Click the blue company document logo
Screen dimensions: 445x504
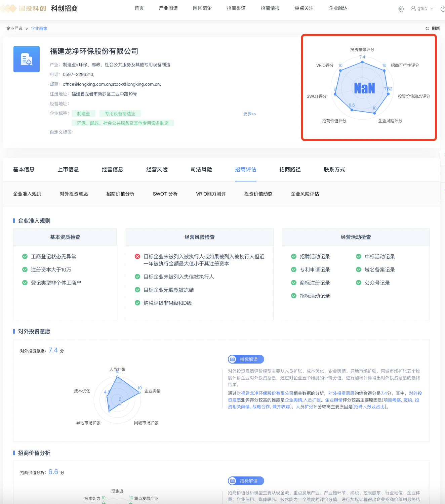[x=27, y=59]
